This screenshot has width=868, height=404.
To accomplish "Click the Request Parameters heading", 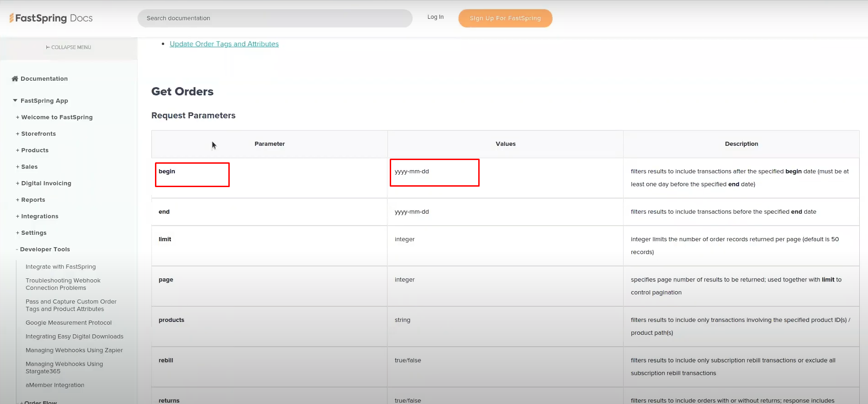I will pyautogui.click(x=194, y=116).
